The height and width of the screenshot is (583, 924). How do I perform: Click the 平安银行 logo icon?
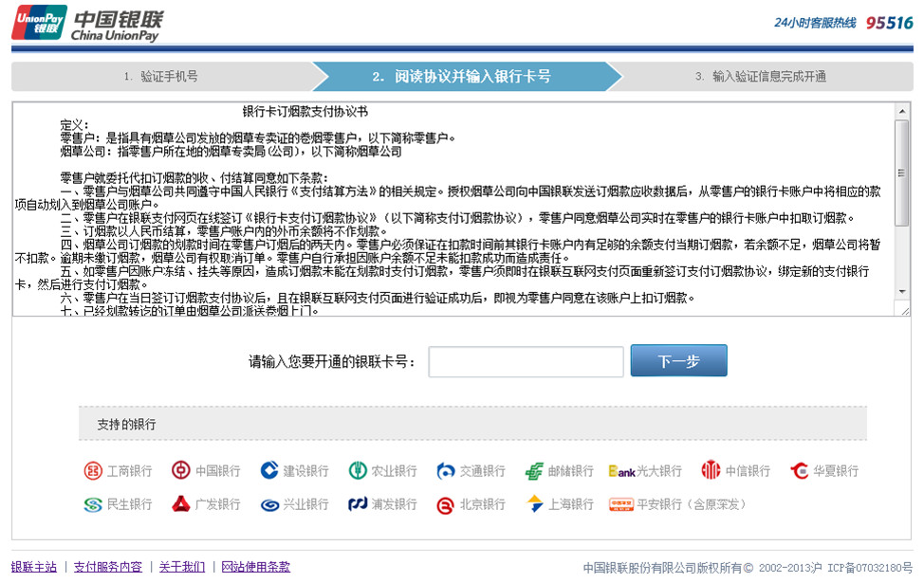coord(621,504)
